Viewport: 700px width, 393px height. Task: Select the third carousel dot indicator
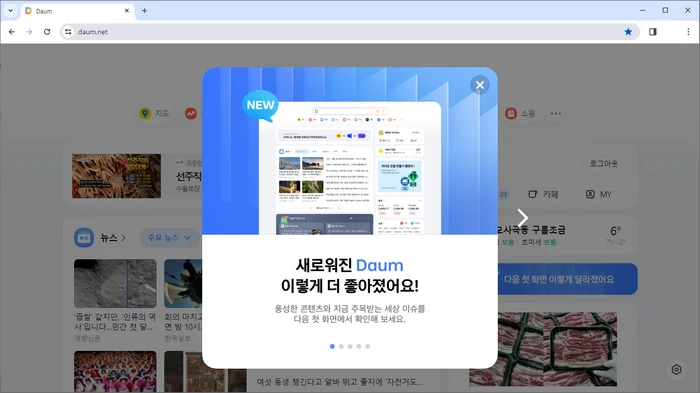click(350, 346)
